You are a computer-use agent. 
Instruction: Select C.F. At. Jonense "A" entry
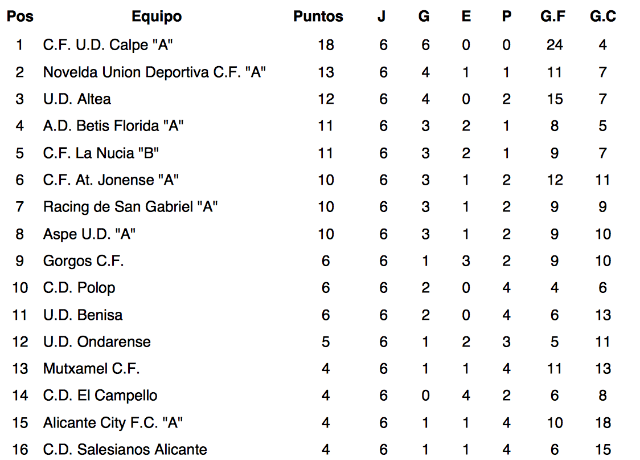point(111,180)
